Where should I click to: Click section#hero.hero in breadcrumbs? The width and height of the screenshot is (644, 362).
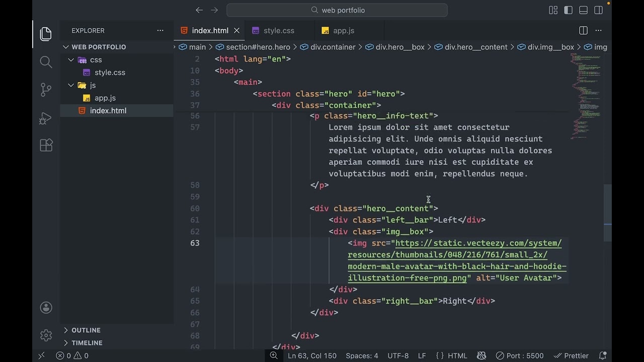tap(258, 47)
